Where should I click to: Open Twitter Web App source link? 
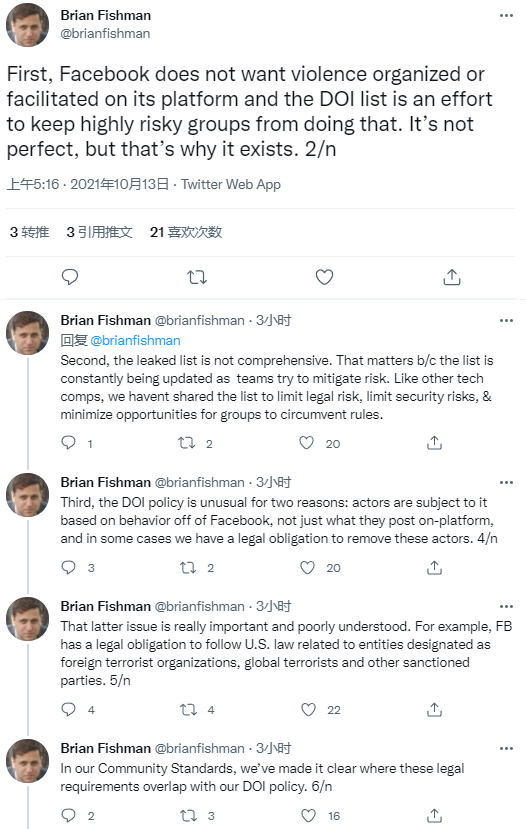[231, 185]
